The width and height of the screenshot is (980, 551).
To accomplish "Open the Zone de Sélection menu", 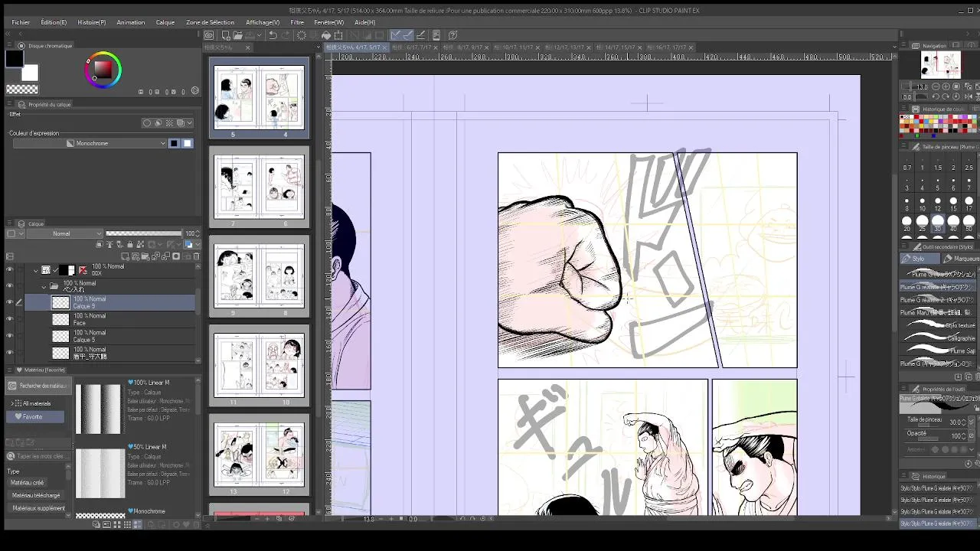I will (x=210, y=22).
